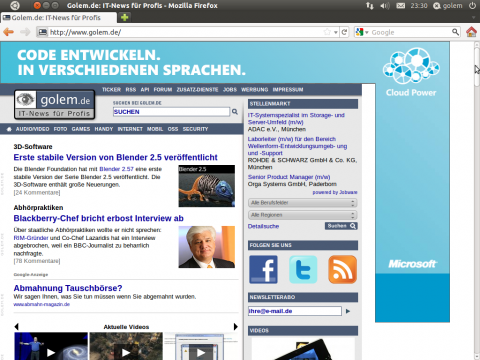Screen dimensions: 480x360
Task: Open a new tab with green plus
Action: click(125, 17)
